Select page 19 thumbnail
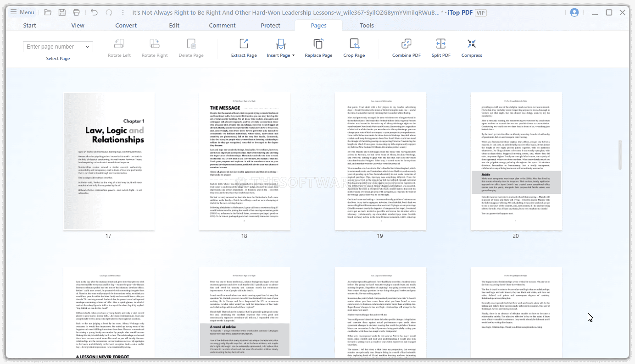The height and width of the screenshot is (364, 635). [x=380, y=161]
